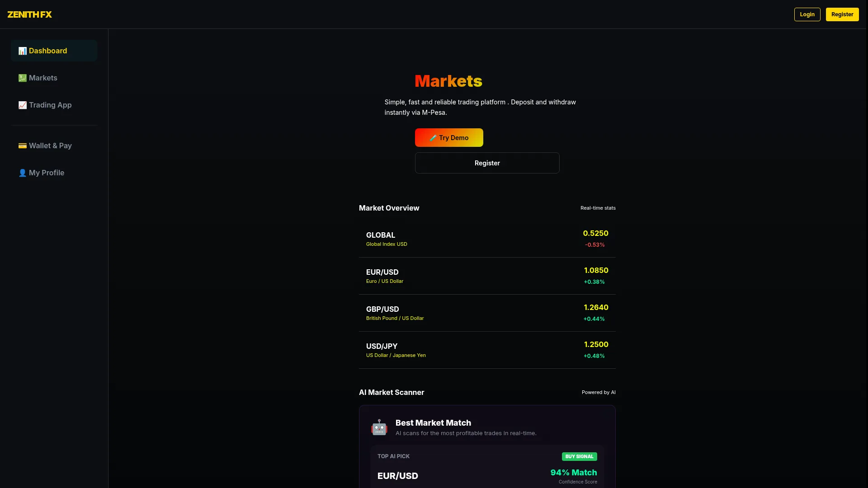The width and height of the screenshot is (868, 488).
Task: Open My Profile in the sidebar
Action: tap(54, 173)
